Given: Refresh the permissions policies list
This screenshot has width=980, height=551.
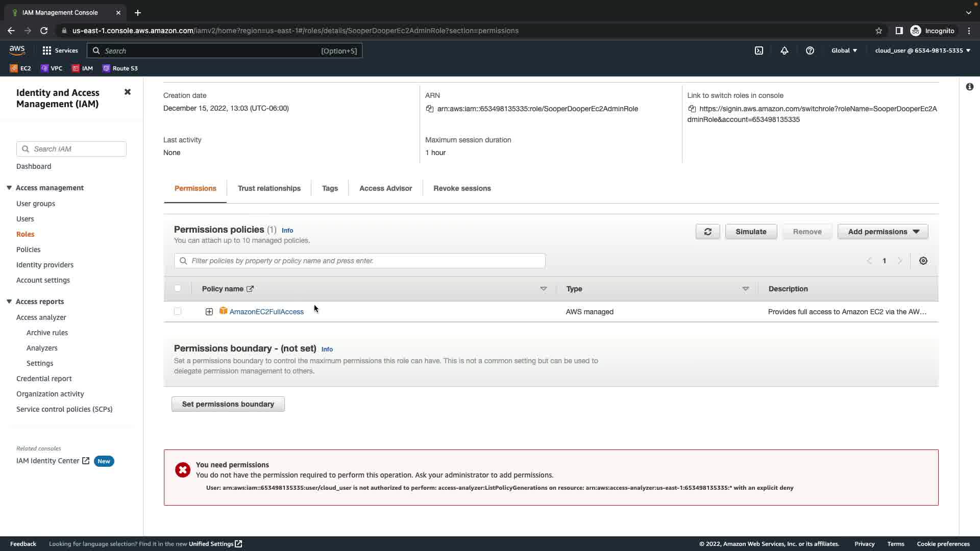Looking at the screenshot, I should click(x=707, y=232).
